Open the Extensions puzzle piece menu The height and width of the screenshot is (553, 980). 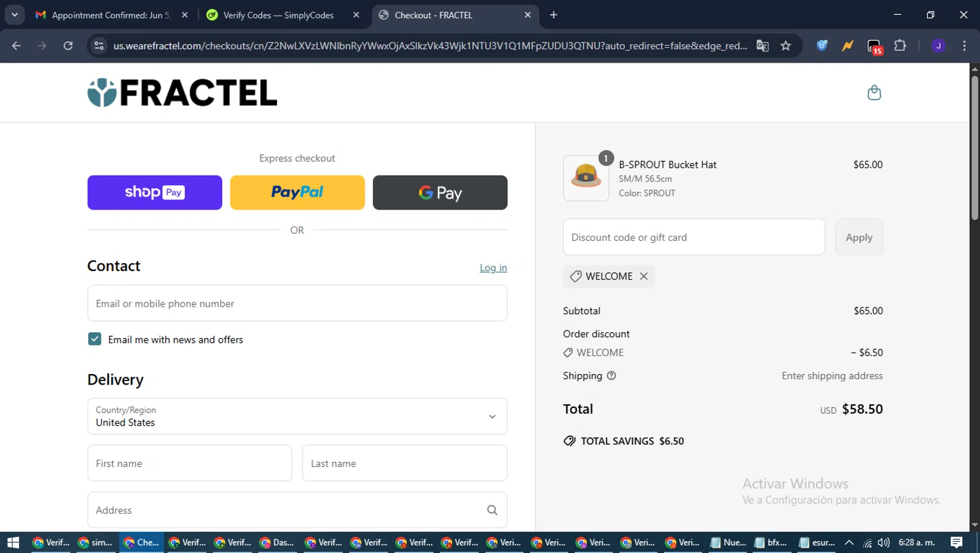[900, 46]
